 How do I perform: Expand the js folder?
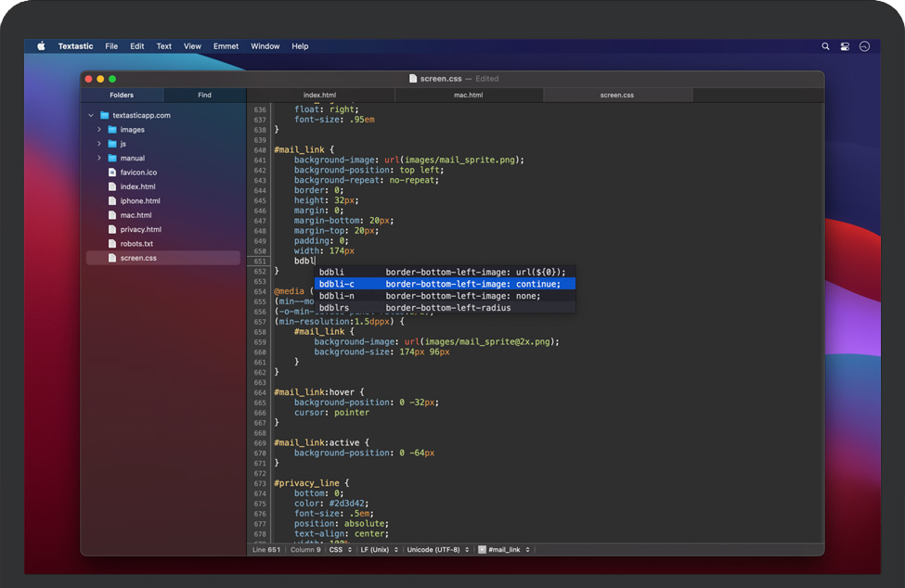tap(99, 144)
